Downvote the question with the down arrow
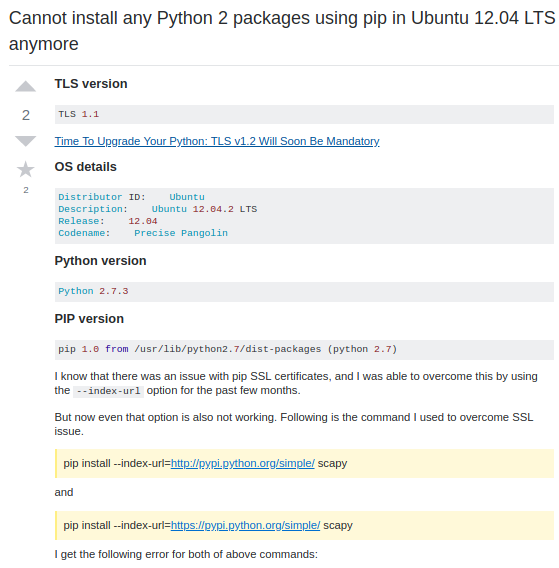 pyautogui.click(x=25, y=141)
